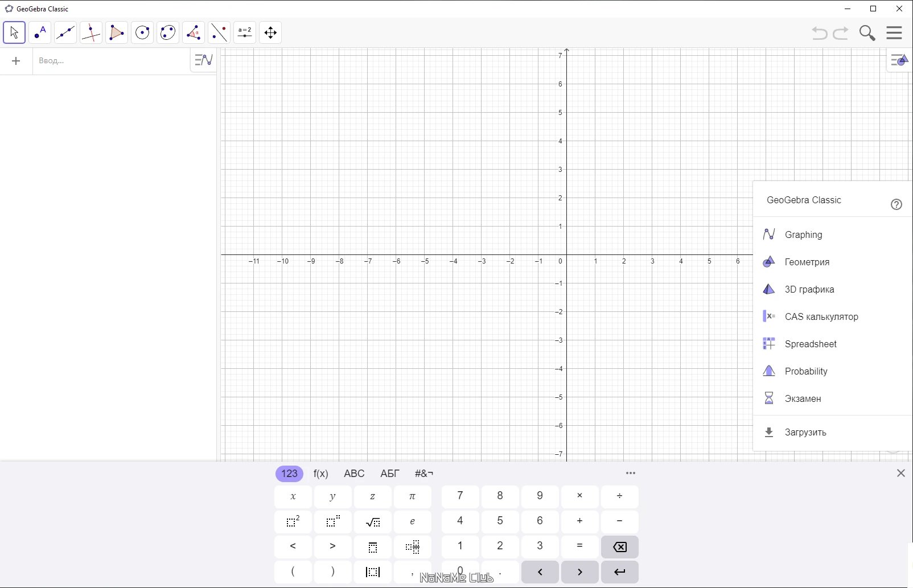Switch to the #&¬ symbols tab
The height and width of the screenshot is (588, 913).
click(424, 474)
